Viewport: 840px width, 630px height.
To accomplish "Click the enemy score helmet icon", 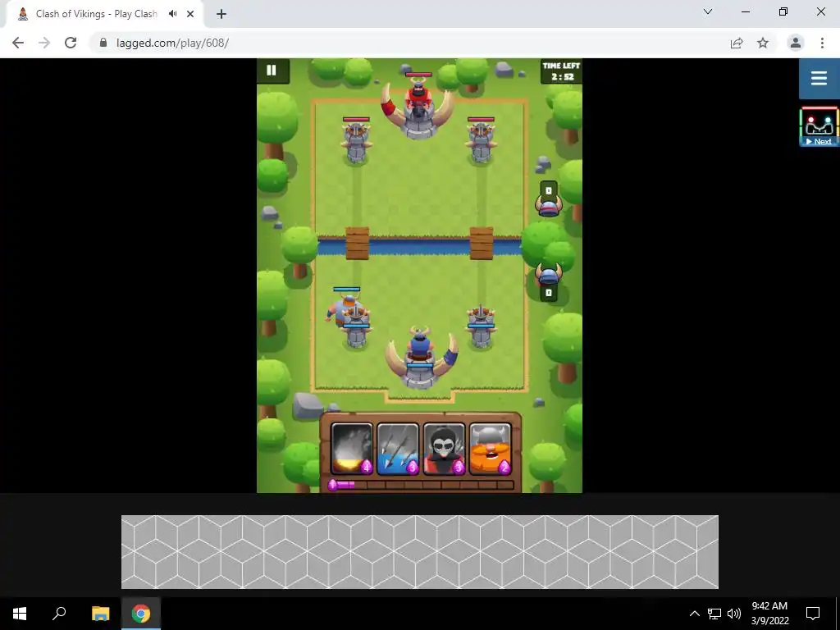I will tap(549, 205).
